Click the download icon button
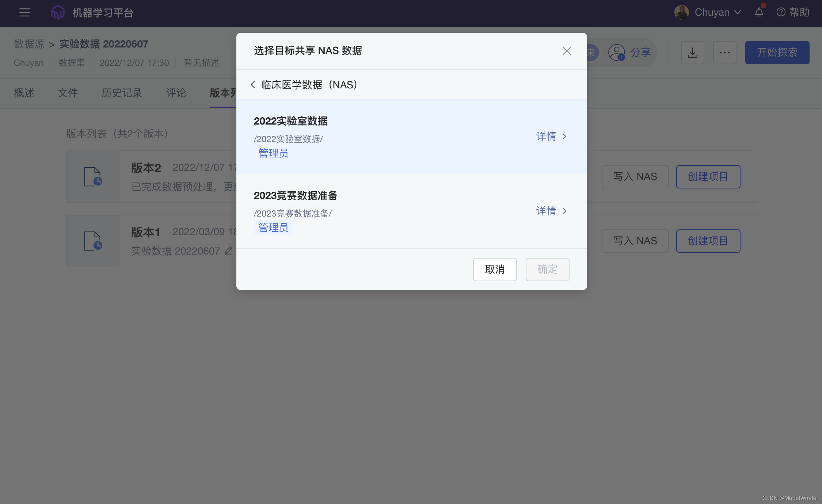 [x=692, y=53]
